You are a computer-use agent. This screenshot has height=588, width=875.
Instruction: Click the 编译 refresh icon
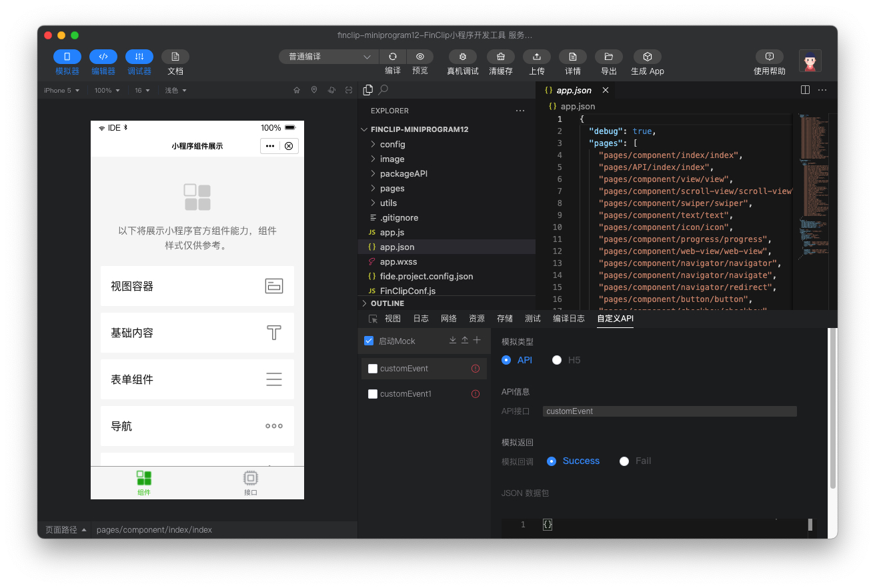(393, 57)
